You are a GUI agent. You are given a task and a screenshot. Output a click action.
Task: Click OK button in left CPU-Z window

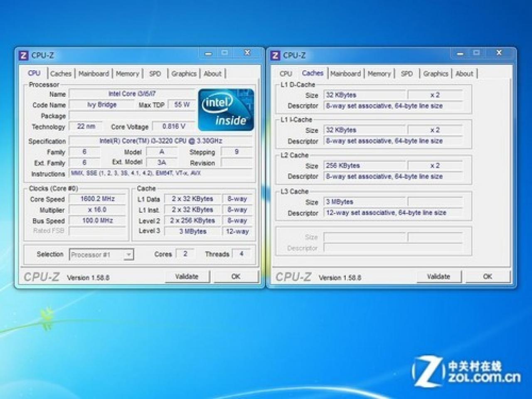click(x=236, y=276)
